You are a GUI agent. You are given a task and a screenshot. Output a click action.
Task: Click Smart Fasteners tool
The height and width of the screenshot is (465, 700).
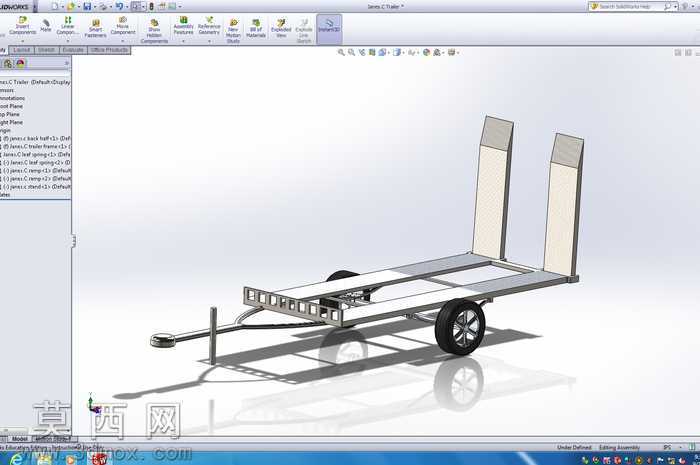point(96,28)
